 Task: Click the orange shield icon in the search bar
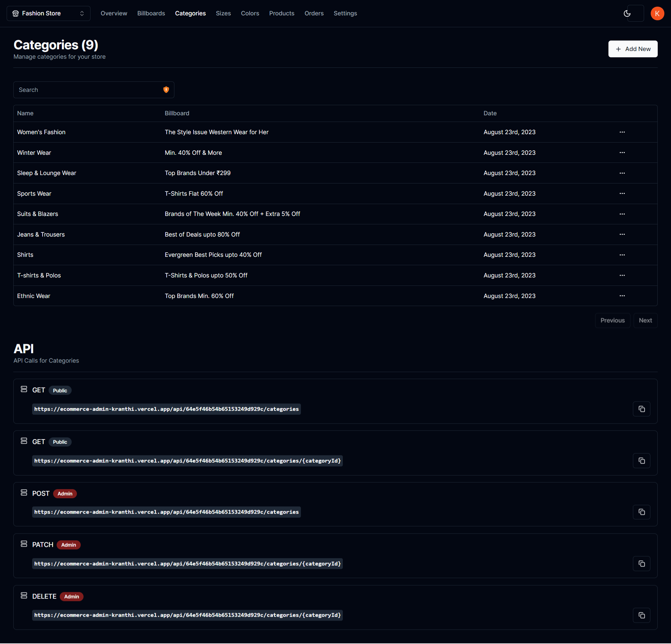pyautogui.click(x=166, y=89)
